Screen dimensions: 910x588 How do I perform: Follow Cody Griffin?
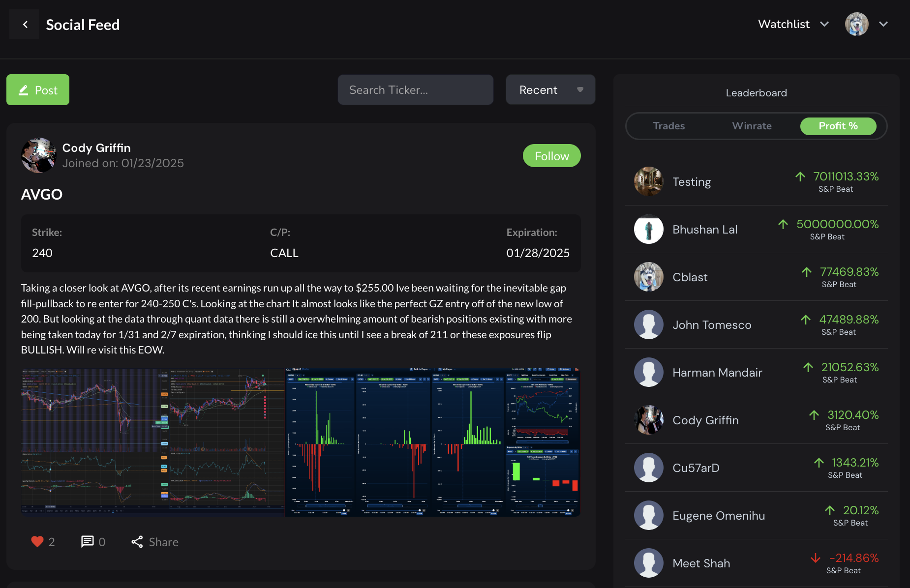(551, 156)
